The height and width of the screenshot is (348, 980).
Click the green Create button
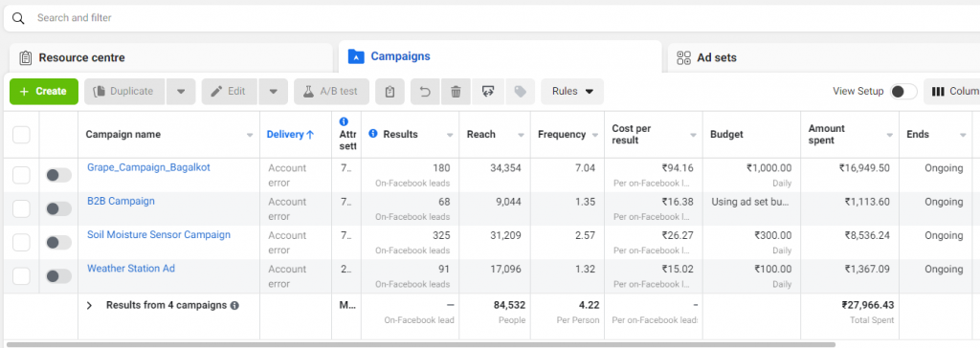pos(44,91)
